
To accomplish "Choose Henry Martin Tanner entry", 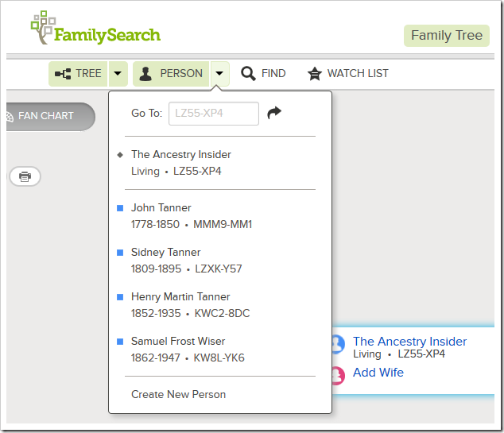I will tap(180, 297).
